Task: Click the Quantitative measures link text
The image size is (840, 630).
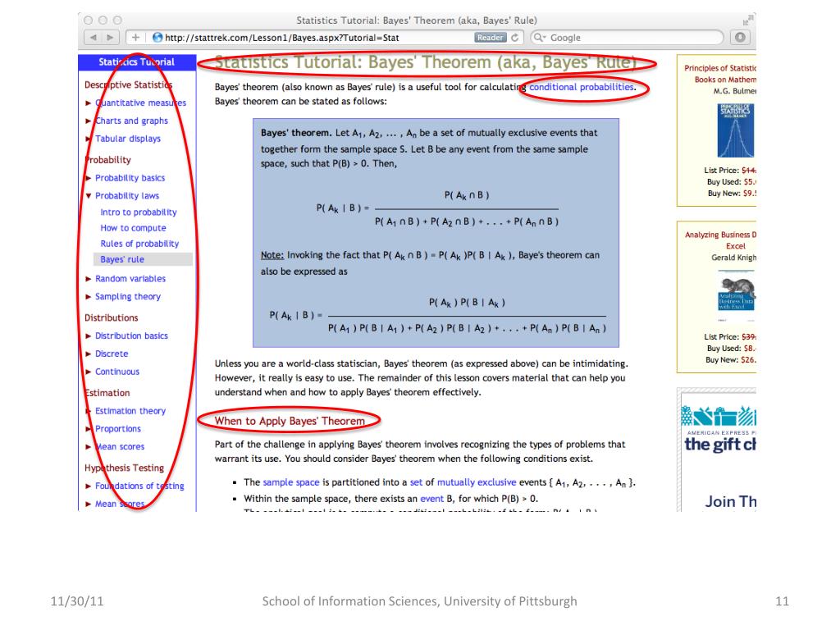Action: 140,103
